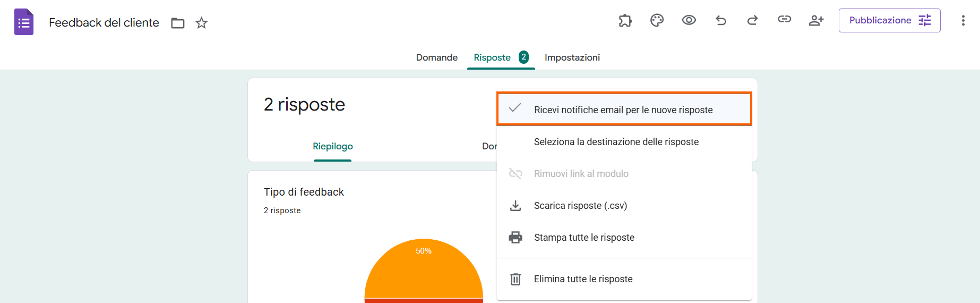Screen dimensions: 980x303
Task: Star the Feedback del cliente form
Action: point(201,23)
